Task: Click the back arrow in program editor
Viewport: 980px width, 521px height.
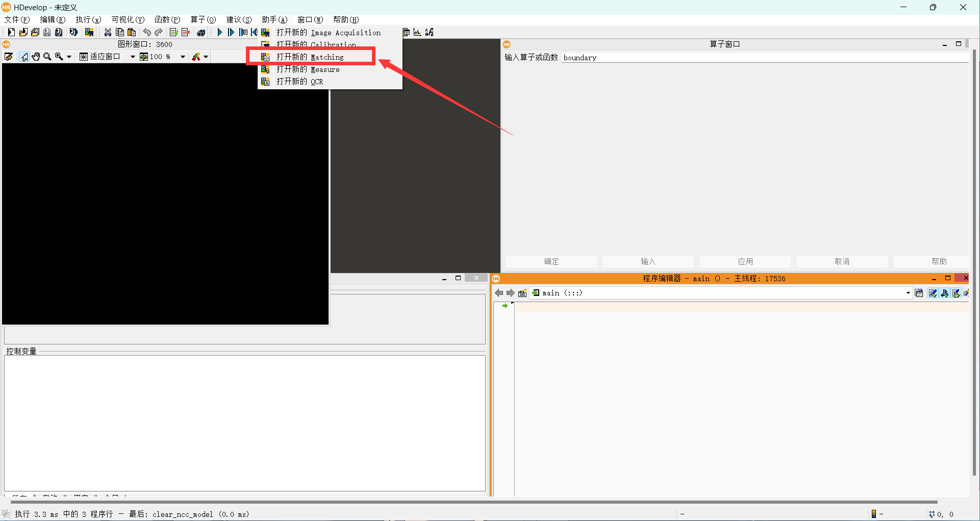Action: 499,293
